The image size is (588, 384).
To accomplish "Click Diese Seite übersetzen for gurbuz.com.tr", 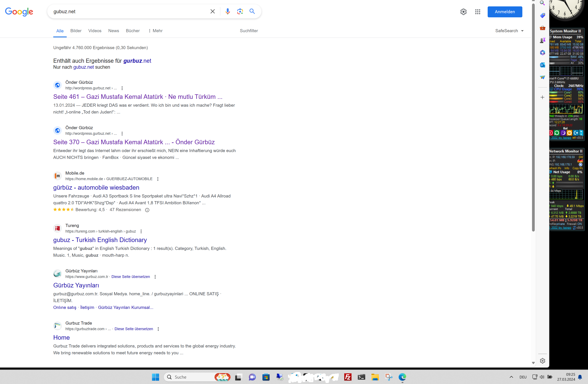I will [x=130, y=277].
